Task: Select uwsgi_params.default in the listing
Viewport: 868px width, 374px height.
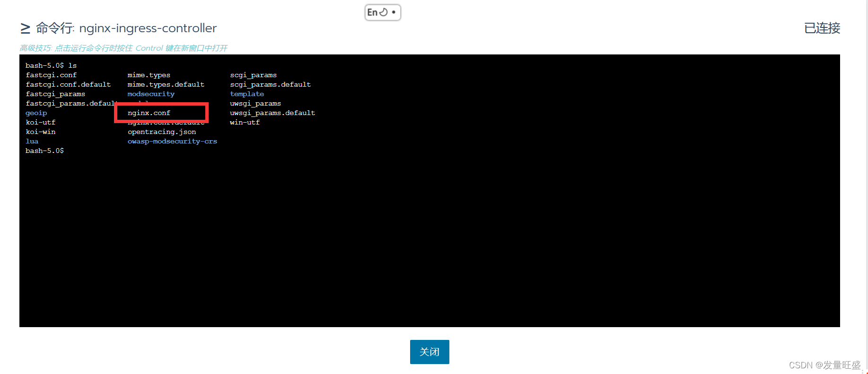Action: 272,113
